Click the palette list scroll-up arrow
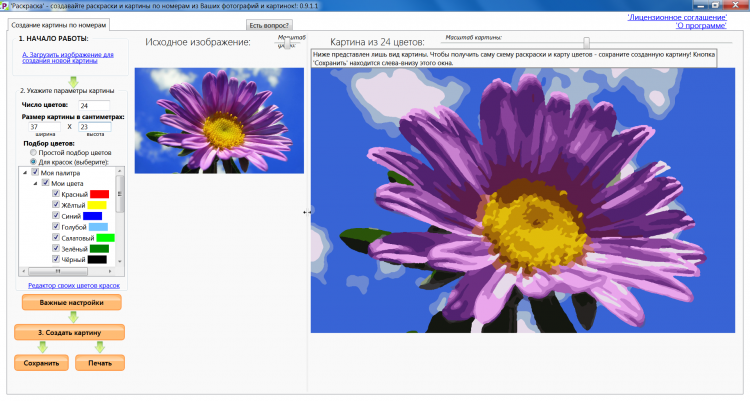Image resolution: width=750 pixels, height=401 pixels. pos(120,171)
